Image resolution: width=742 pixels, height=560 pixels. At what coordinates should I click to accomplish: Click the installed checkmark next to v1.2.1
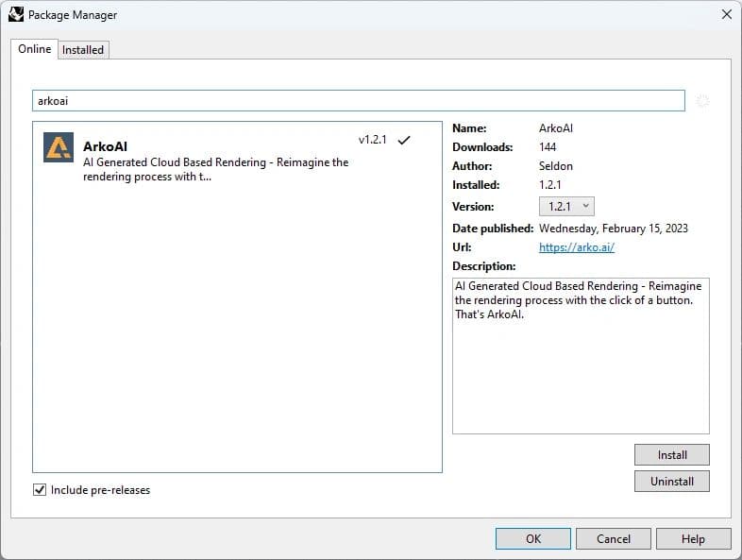[404, 140]
